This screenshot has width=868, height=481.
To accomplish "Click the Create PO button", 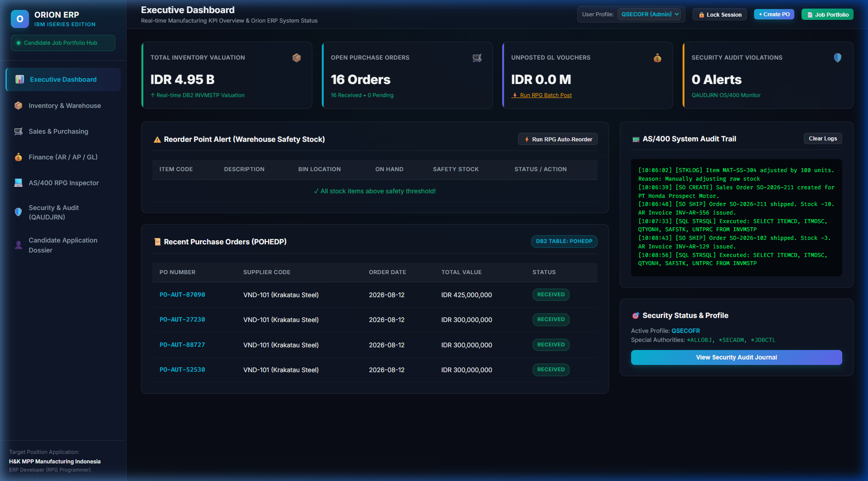I will pos(774,14).
